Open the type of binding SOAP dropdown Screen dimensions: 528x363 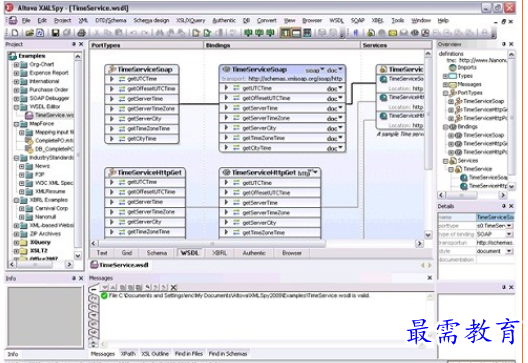(509, 234)
